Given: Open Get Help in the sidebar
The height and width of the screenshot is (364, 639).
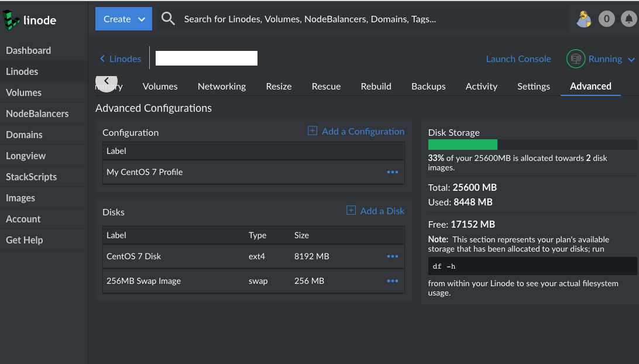Looking at the screenshot, I should [44, 240].
